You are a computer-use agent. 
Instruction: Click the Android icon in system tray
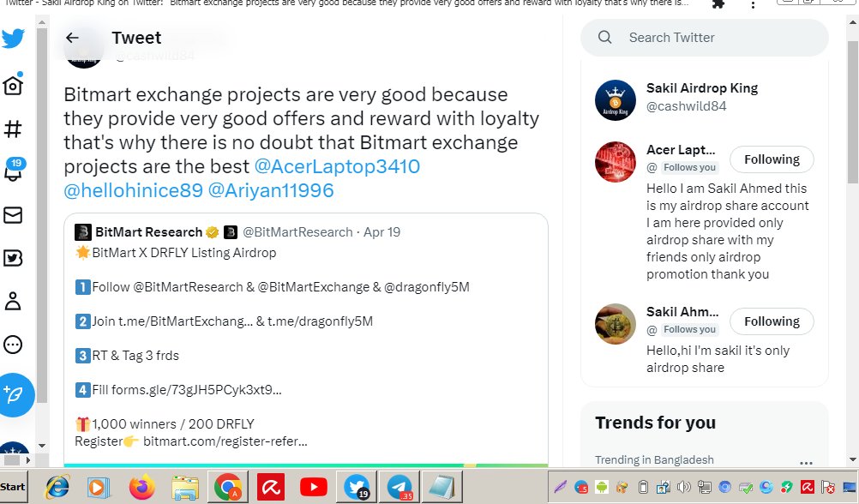pyautogui.click(x=602, y=487)
